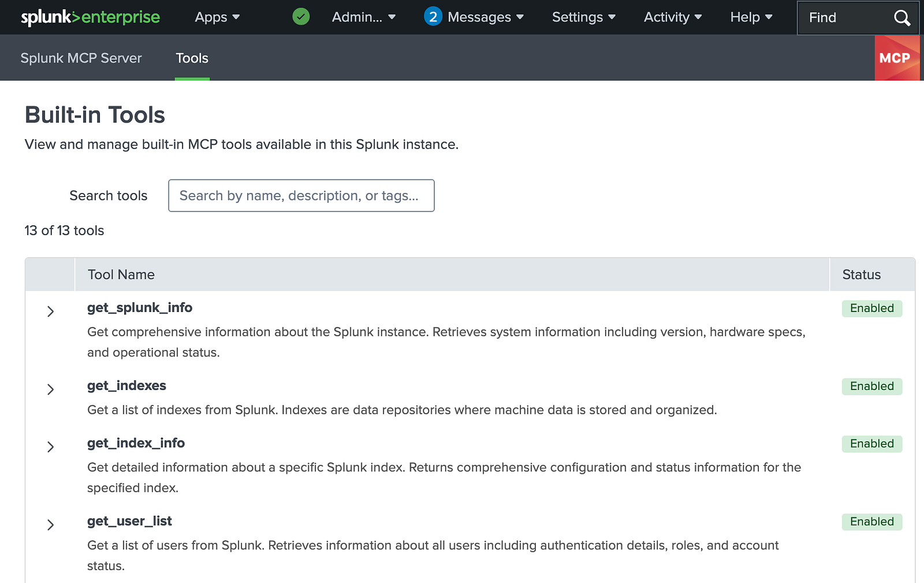Image resolution: width=924 pixels, height=583 pixels.
Task: Toggle Enabled status on get_user_list
Action: [871, 521]
